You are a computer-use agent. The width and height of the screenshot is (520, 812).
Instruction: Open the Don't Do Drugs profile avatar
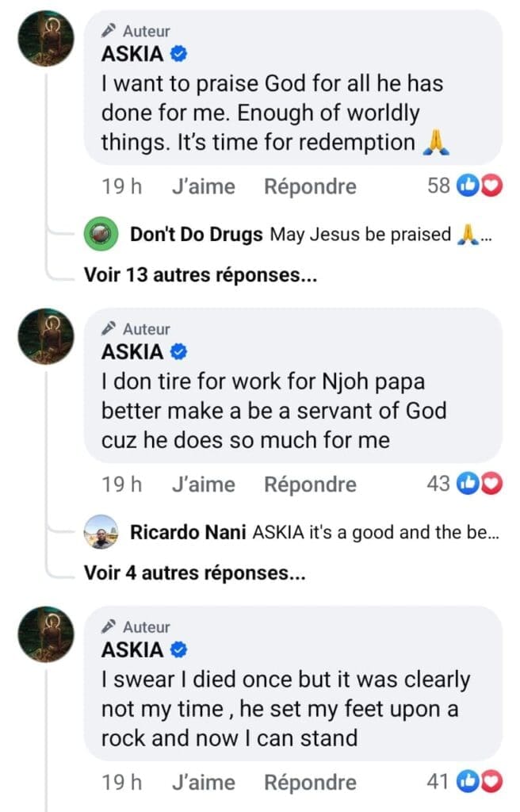101,236
